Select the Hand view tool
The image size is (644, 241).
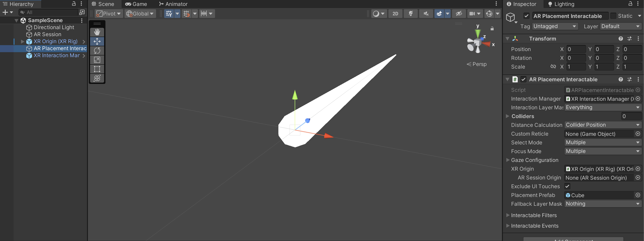[97, 32]
